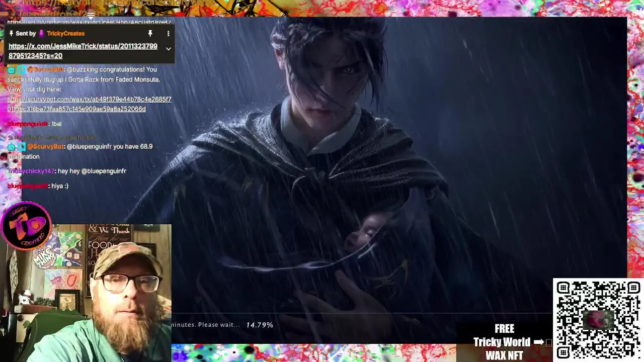Open the pinned x.com JessMikeTrick status link
Screen dimensions: 644x362
coord(83,51)
